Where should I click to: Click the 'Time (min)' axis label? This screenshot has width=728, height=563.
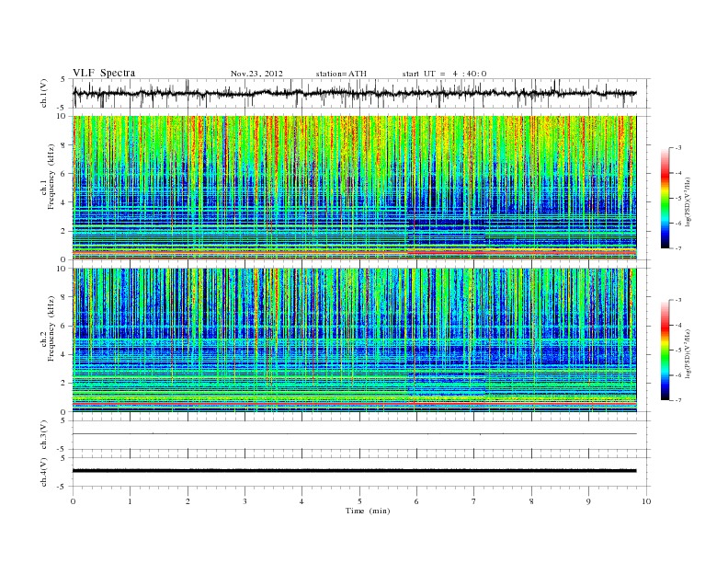(368, 511)
